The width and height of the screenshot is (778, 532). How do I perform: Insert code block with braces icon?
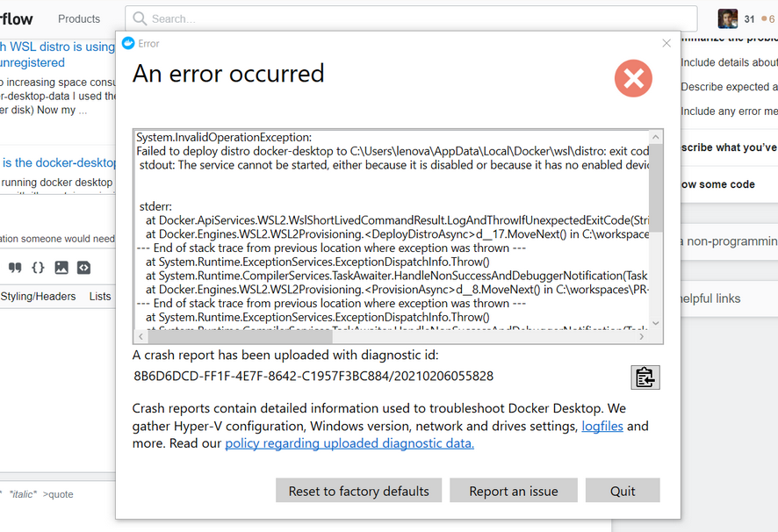[x=38, y=268]
